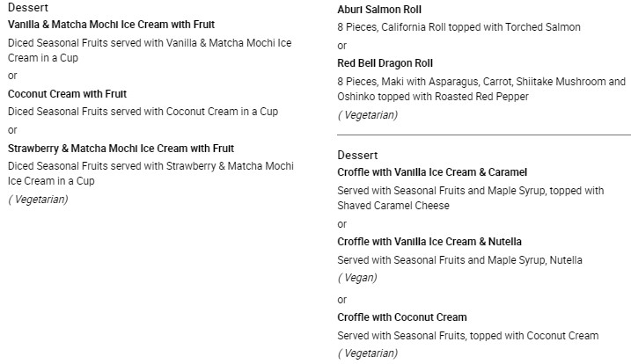Click the right column Dessert heading
631x364 pixels.
(x=357, y=156)
